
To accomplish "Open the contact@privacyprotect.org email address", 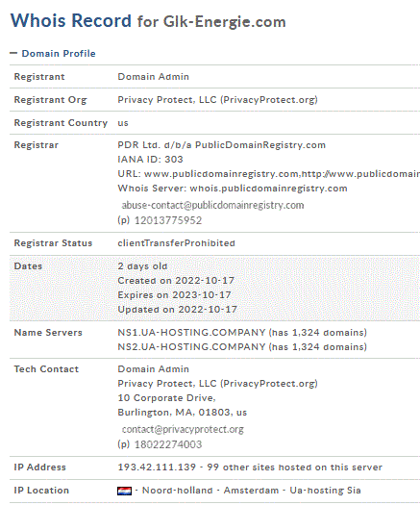I will (x=183, y=429).
